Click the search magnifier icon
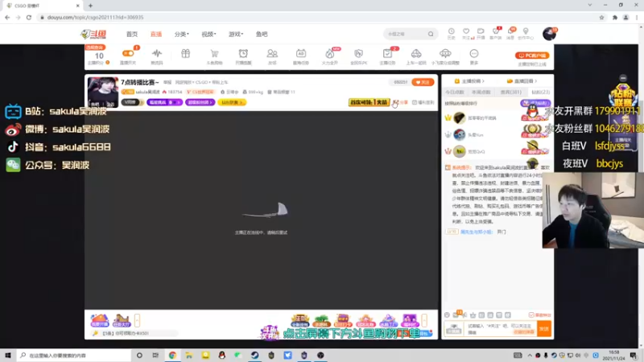644x362 pixels. [431, 34]
